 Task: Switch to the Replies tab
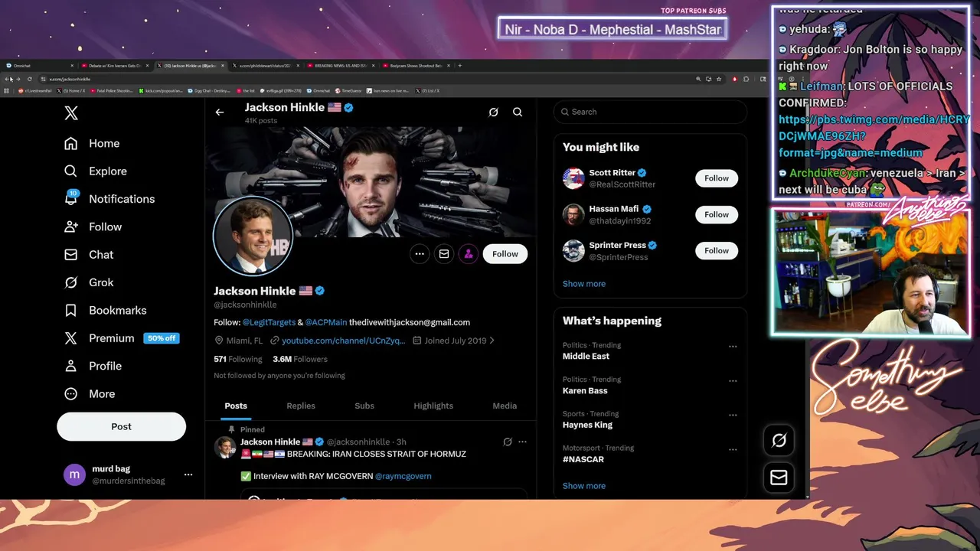(301, 406)
